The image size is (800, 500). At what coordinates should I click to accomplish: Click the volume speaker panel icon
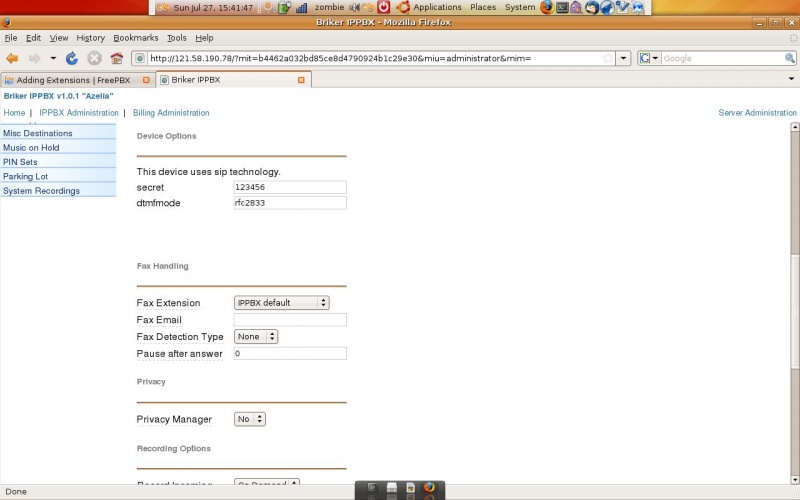click(x=354, y=7)
